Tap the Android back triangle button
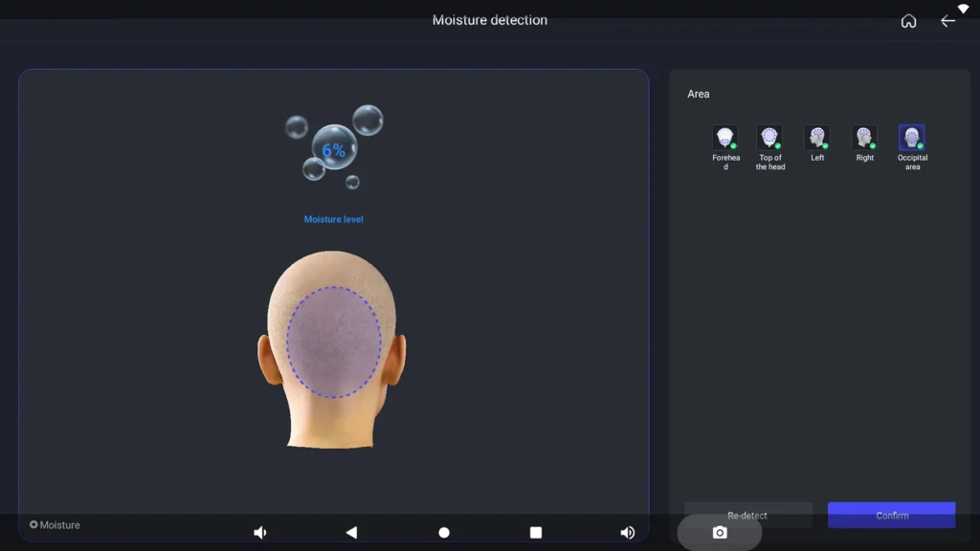Screen dimensions: 980x551 (x=351, y=532)
